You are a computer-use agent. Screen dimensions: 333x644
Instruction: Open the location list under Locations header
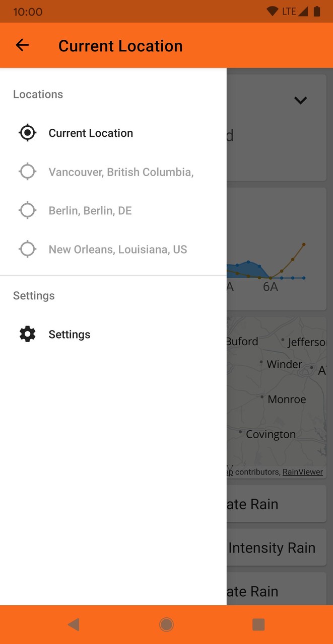91,133
